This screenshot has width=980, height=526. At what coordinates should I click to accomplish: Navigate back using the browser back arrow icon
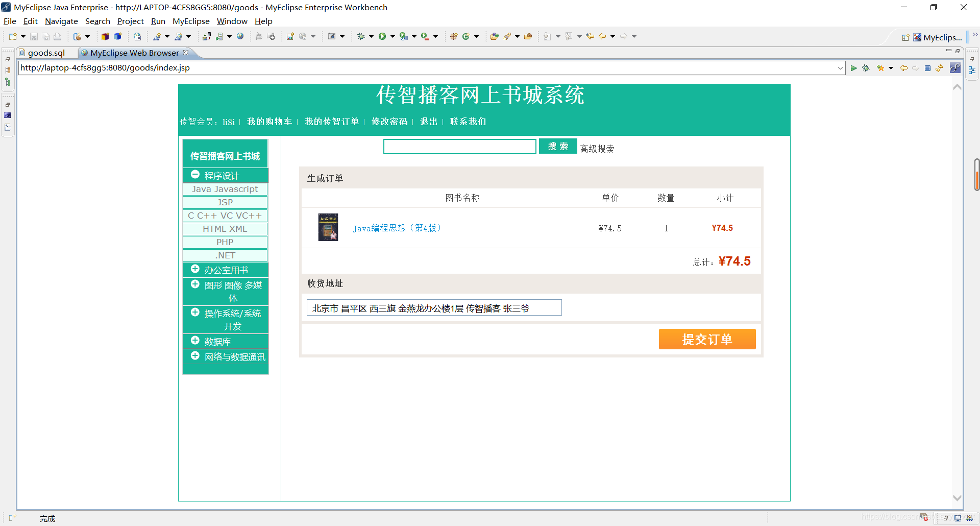[x=904, y=68]
